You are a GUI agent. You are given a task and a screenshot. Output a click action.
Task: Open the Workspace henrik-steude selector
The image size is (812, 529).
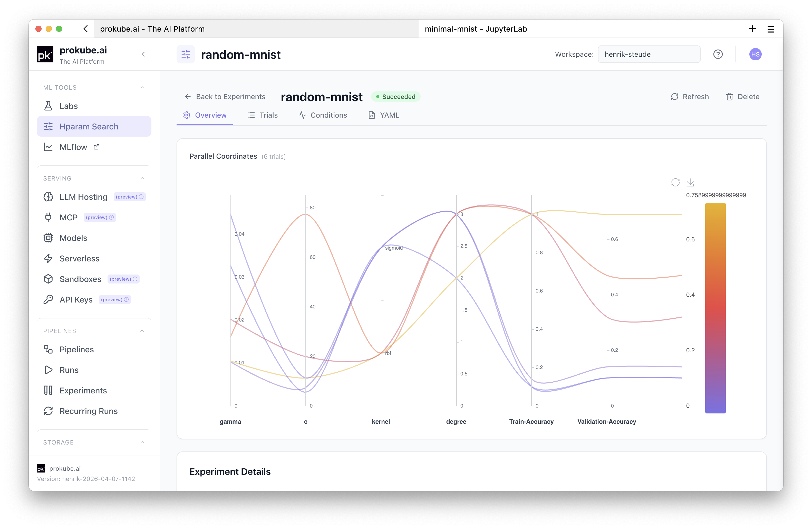(649, 54)
